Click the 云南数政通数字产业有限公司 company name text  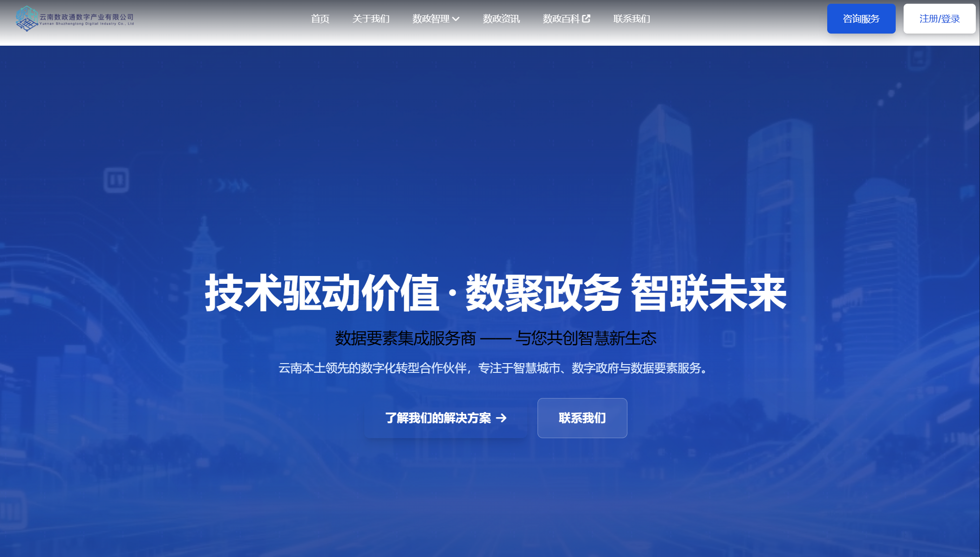tap(87, 17)
